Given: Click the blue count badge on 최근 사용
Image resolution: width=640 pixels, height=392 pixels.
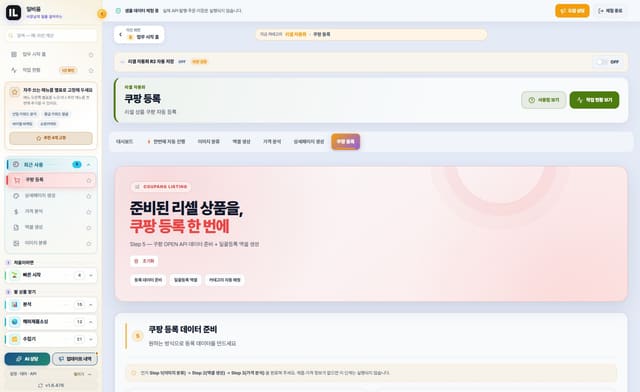Looking at the screenshot, I should coord(77,165).
